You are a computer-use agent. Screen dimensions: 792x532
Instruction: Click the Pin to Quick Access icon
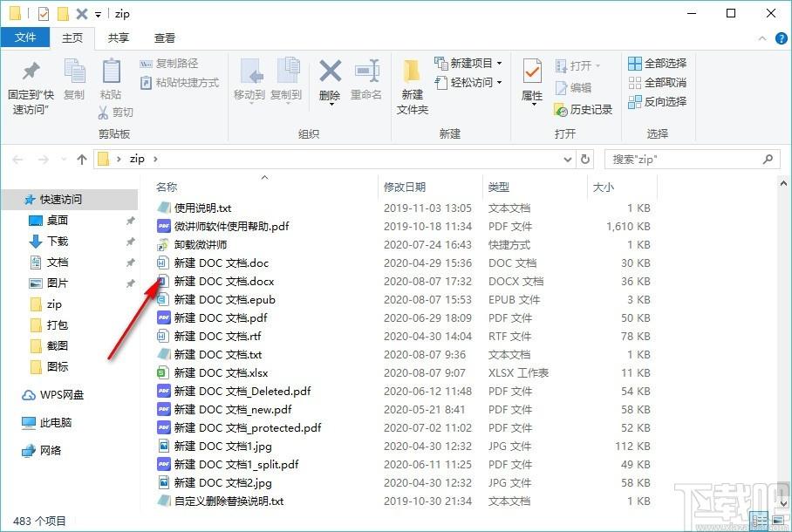point(31,84)
